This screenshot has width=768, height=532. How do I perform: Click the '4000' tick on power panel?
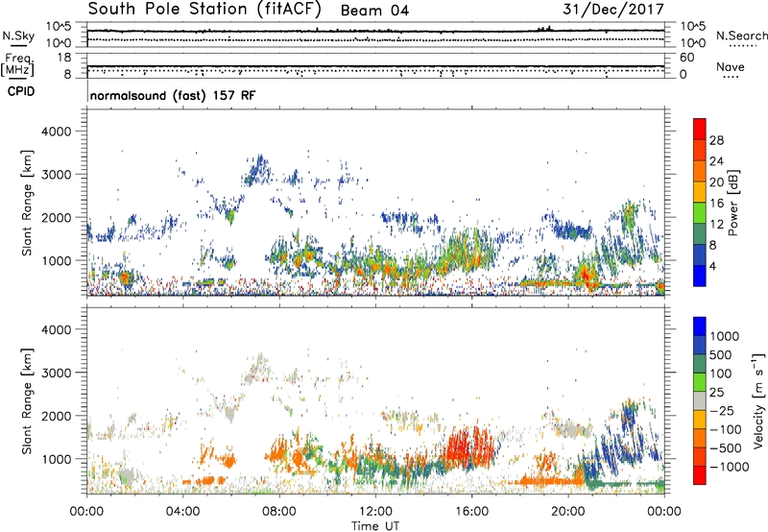[56, 132]
